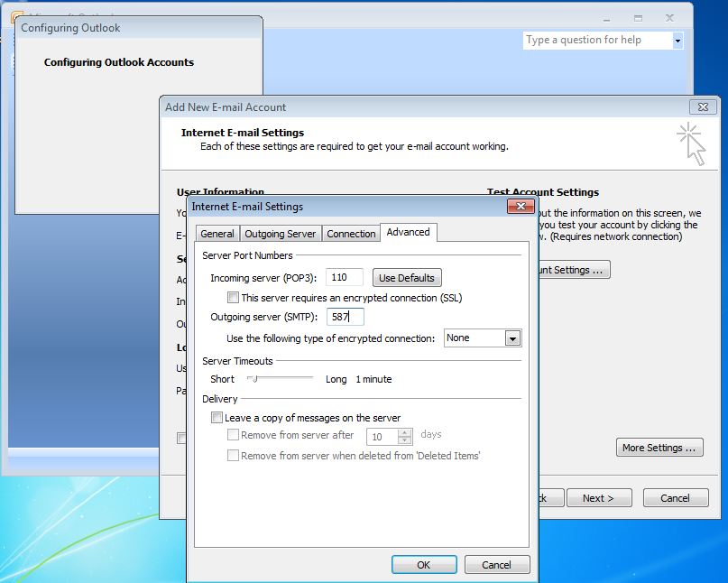
Task: Cancel the Internet E-mail Settings dialog
Action: pos(497,564)
